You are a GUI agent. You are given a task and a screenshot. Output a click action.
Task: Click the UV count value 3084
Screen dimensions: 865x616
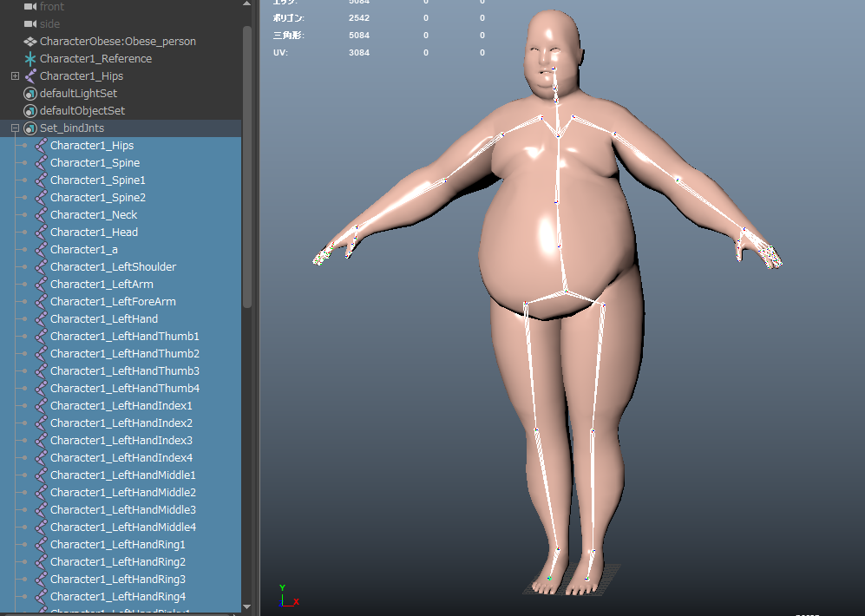[359, 53]
